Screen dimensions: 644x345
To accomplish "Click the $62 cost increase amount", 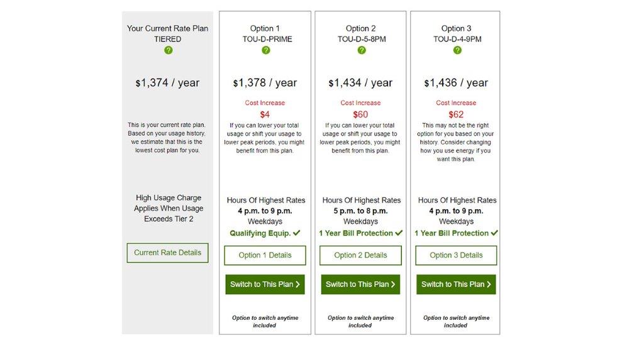I will coord(456,114).
